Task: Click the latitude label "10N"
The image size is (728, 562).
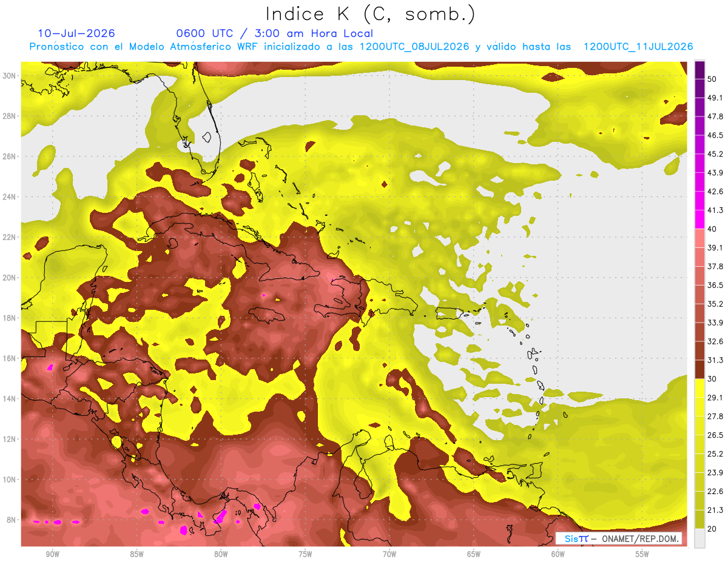Action: pyautogui.click(x=8, y=480)
